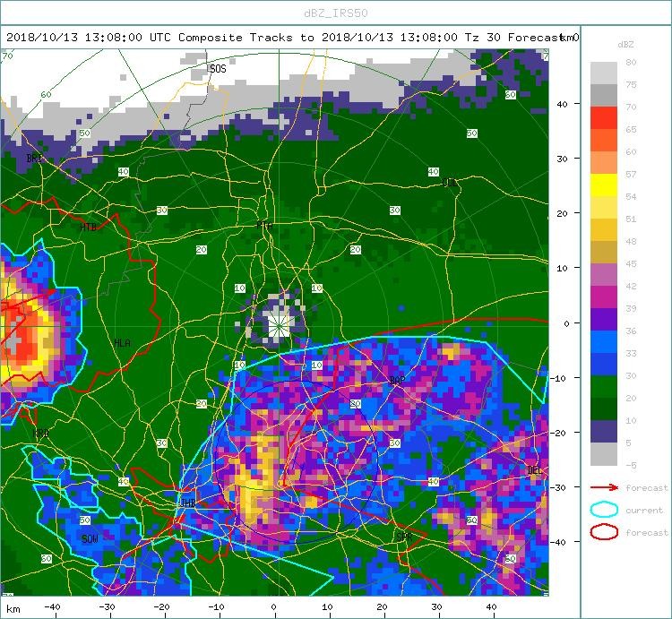Image resolution: width=672 pixels, height=619 pixels.
Task: Click the red forecast ellipse legend icon
Action: coord(604,532)
